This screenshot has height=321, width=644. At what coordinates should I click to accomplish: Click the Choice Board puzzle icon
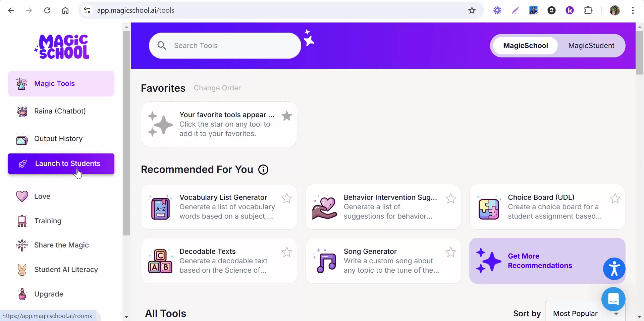(489, 207)
